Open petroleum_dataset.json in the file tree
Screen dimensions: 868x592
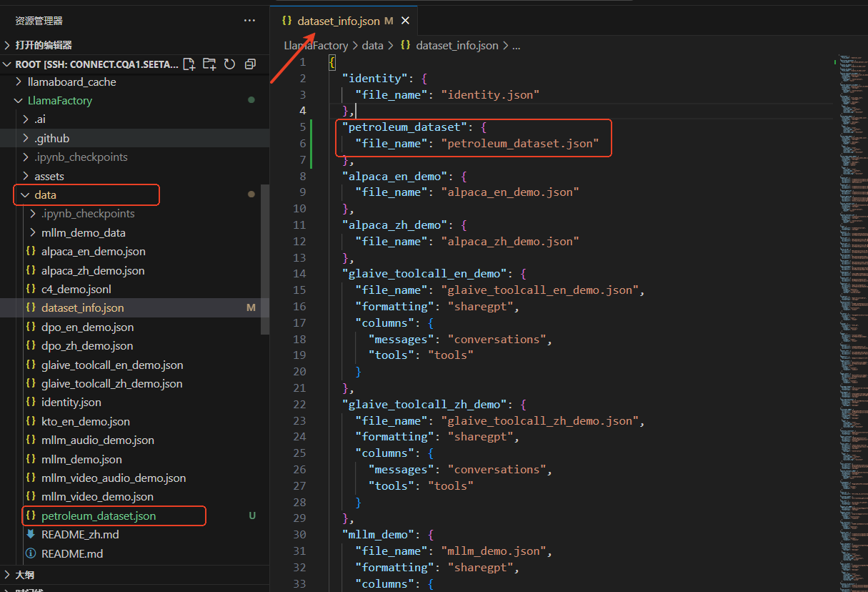(99, 515)
